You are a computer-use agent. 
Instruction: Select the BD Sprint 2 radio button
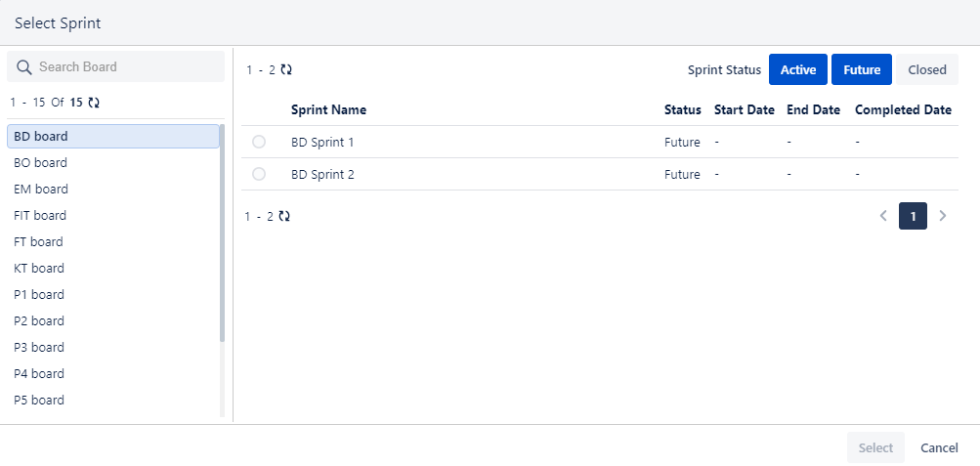click(x=259, y=175)
